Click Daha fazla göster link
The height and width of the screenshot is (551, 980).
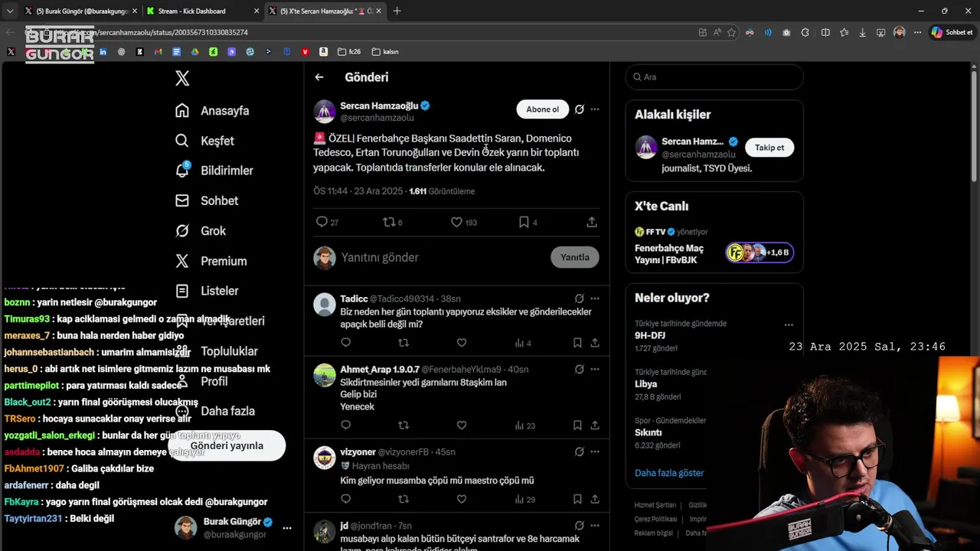669,473
